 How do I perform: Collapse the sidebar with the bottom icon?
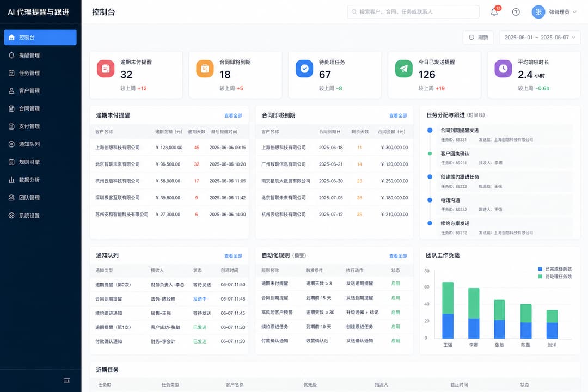click(x=67, y=381)
